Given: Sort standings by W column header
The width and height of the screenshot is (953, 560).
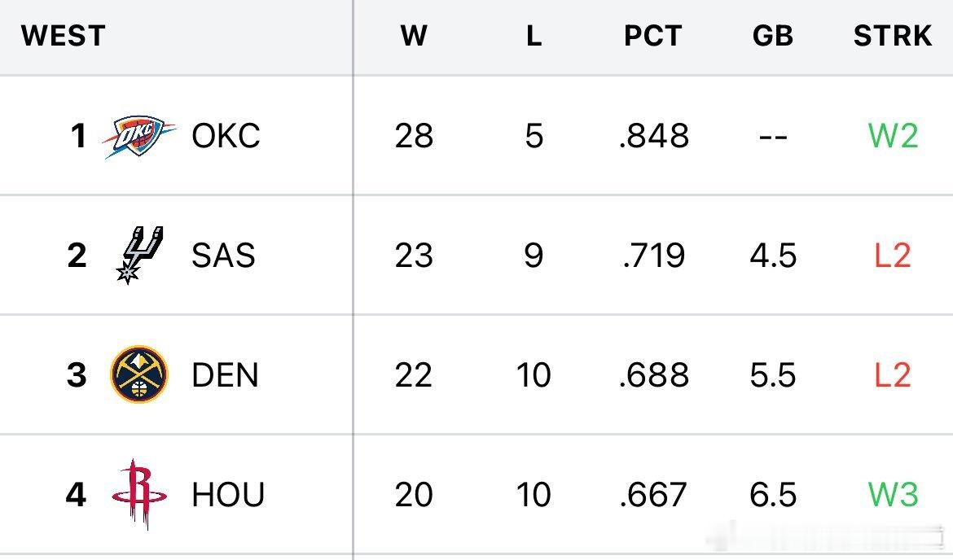Looking at the screenshot, I should click(x=414, y=36).
